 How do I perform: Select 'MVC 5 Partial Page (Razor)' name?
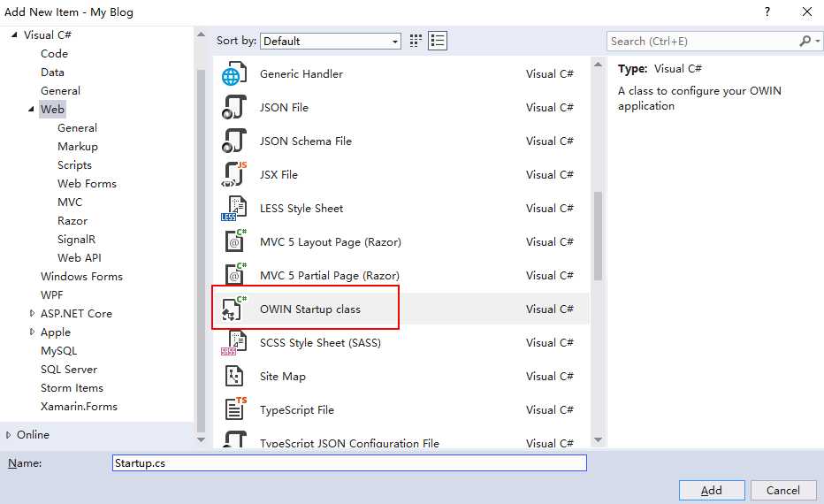[x=330, y=275]
